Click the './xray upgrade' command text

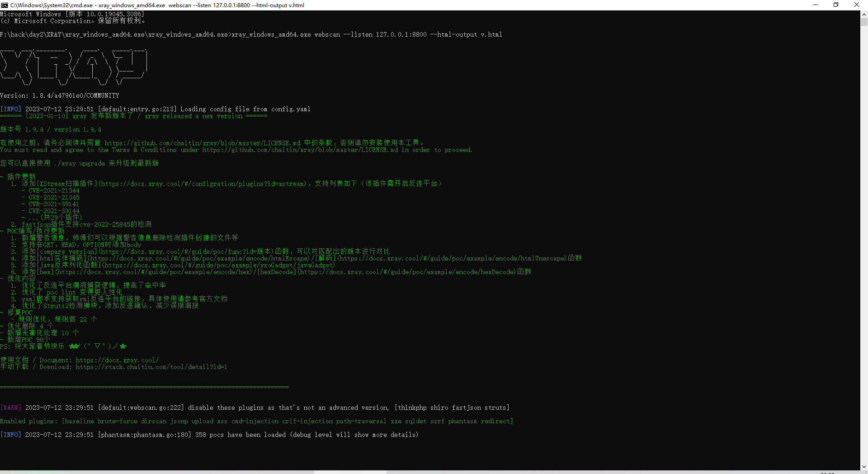pyautogui.click(x=79, y=163)
